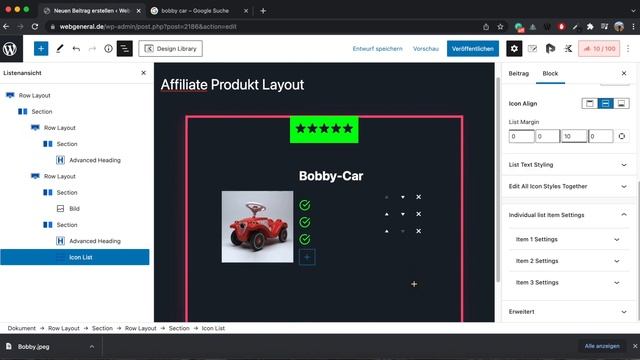Viewport: 640px width, 360px height.
Task: Set Icon Align to bottom
Action: [x=621, y=103]
